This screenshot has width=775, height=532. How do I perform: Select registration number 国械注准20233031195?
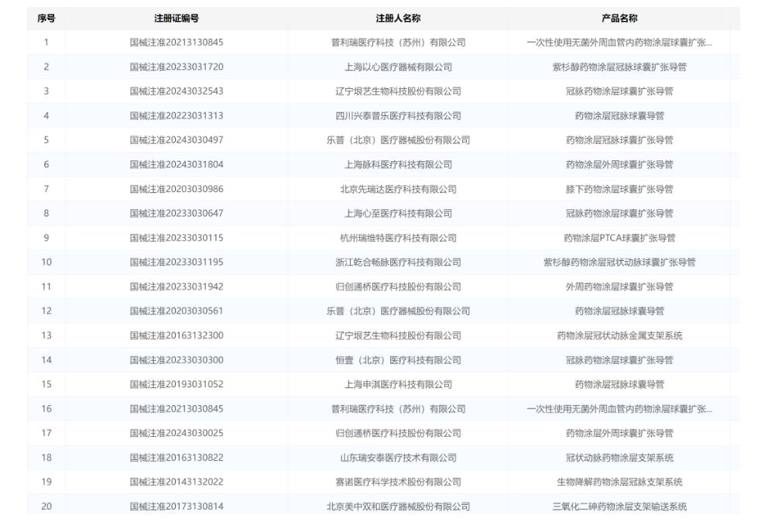point(177,262)
